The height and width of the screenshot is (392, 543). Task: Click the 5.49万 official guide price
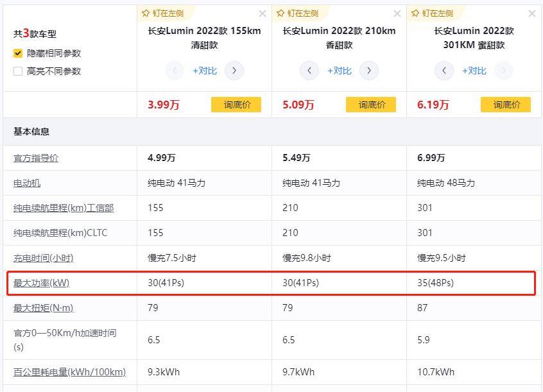pos(296,158)
